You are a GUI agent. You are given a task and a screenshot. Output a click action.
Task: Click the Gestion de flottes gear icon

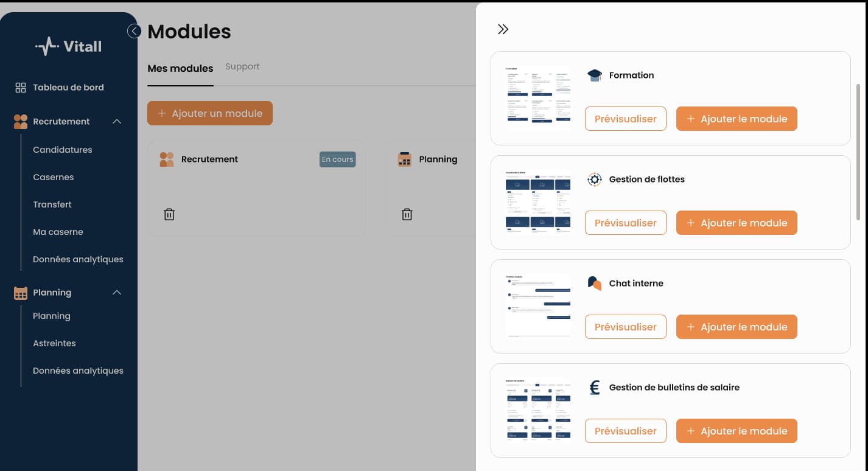594,180
